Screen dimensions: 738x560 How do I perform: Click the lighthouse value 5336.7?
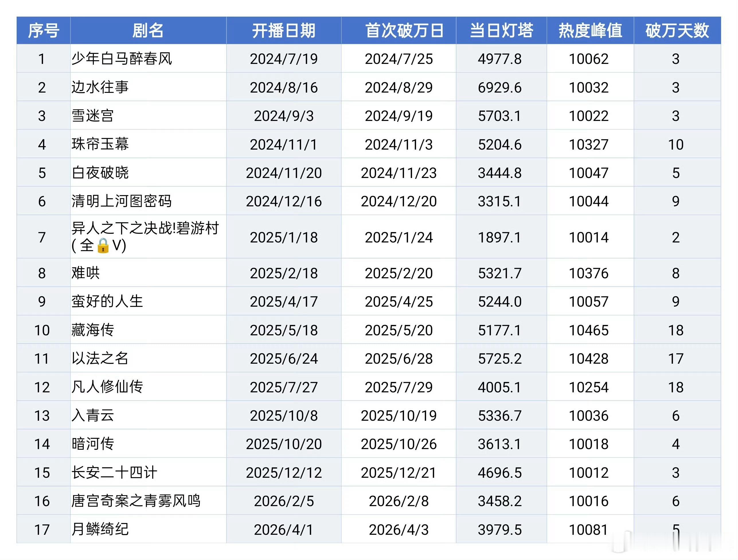click(499, 416)
